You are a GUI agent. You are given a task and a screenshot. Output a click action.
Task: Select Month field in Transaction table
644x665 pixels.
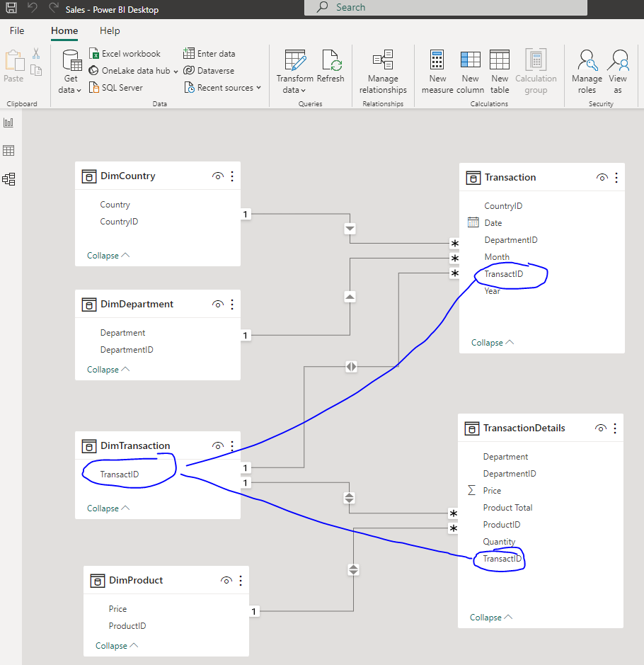(497, 257)
